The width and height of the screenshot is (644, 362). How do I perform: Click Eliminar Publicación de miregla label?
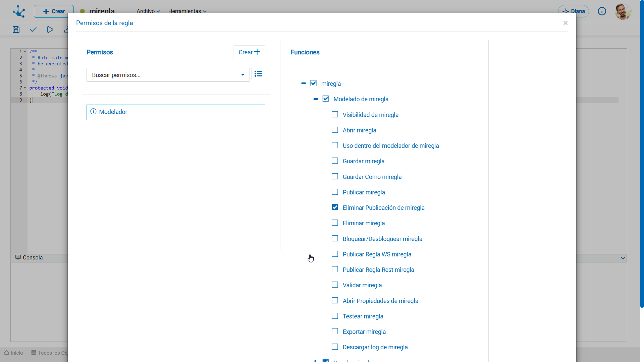[383, 208]
